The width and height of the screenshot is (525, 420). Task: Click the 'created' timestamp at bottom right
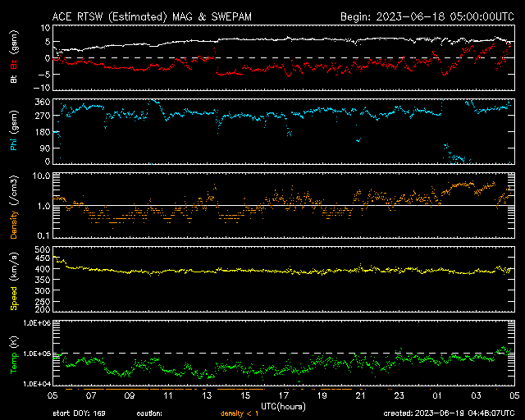[x=448, y=413]
